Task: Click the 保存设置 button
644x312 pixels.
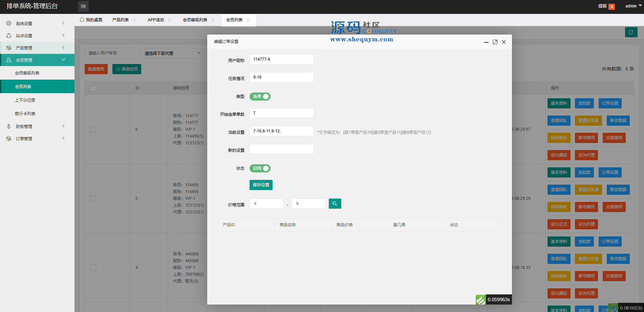Action: 261,185
